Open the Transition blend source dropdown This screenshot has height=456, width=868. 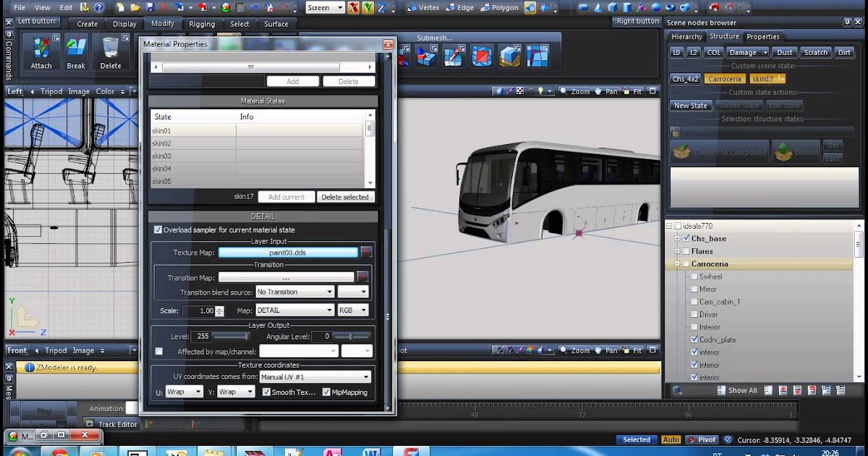[x=294, y=291]
